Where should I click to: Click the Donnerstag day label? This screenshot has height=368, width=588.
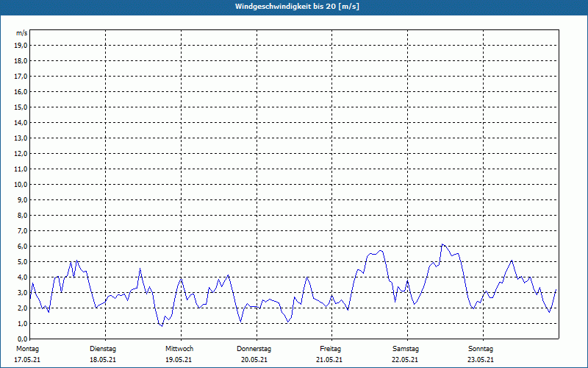[254, 349]
